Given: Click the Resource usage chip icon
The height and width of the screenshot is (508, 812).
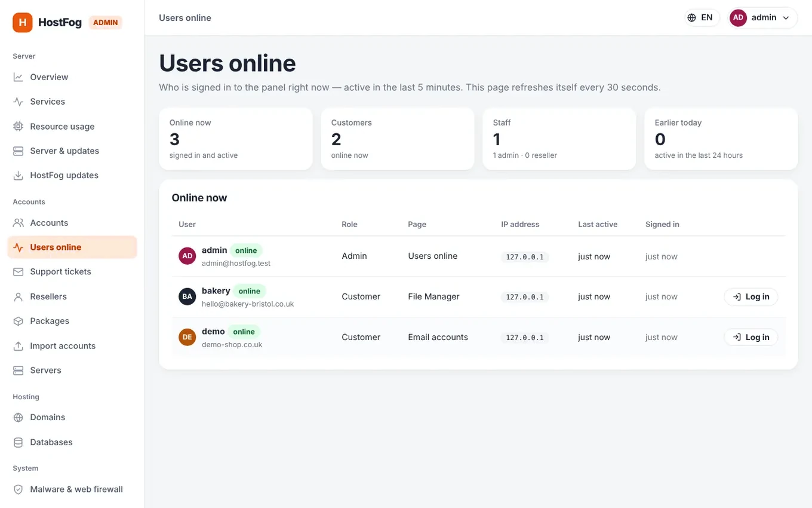Looking at the screenshot, I should pyautogui.click(x=19, y=127).
